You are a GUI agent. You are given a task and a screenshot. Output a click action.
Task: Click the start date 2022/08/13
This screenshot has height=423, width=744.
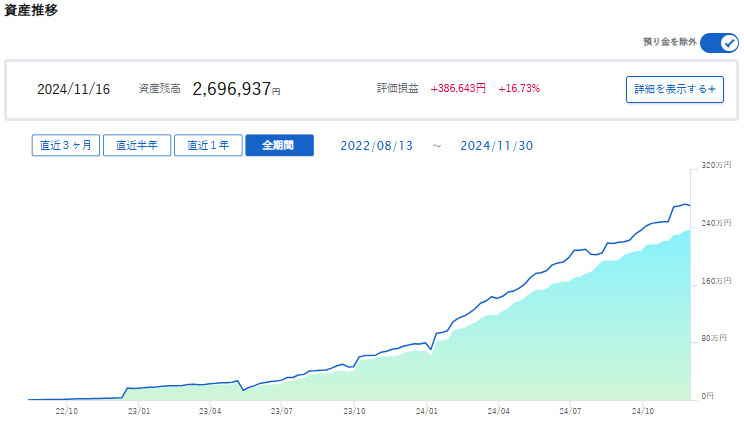[376, 145]
